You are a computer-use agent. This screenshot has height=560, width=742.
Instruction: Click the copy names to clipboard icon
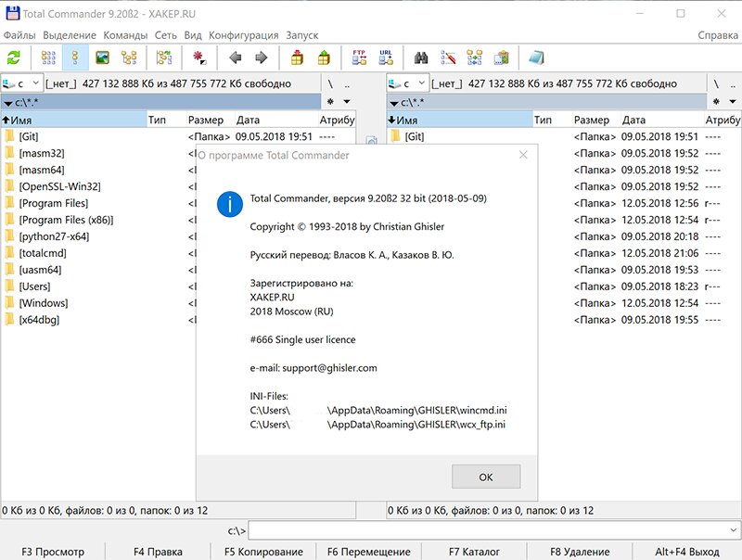tap(501, 57)
